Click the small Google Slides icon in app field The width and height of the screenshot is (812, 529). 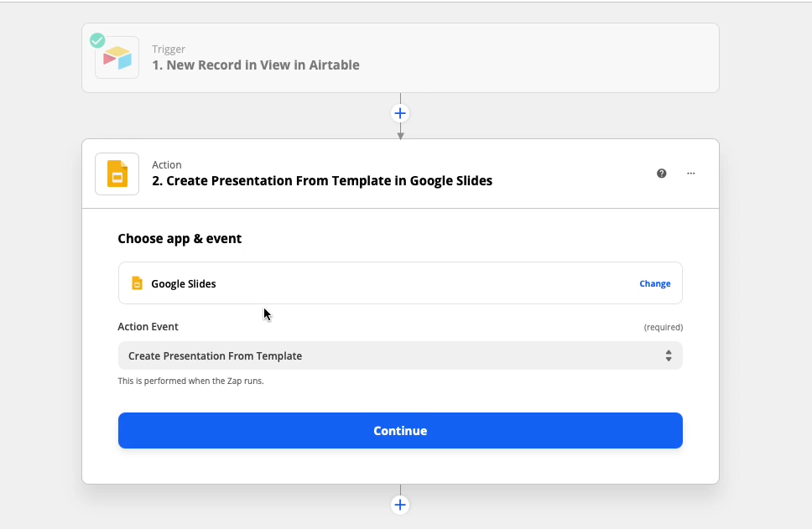[x=138, y=283]
